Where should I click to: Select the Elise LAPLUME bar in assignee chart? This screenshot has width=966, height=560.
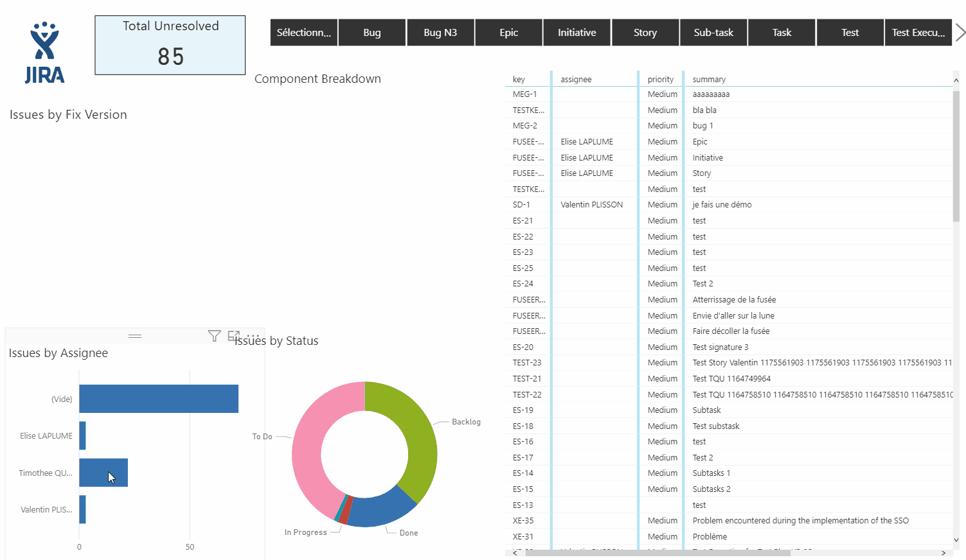(x=83, y=435)
